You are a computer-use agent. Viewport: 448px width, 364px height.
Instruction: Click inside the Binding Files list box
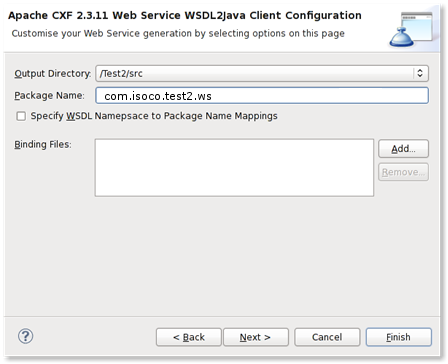(234, 168)
